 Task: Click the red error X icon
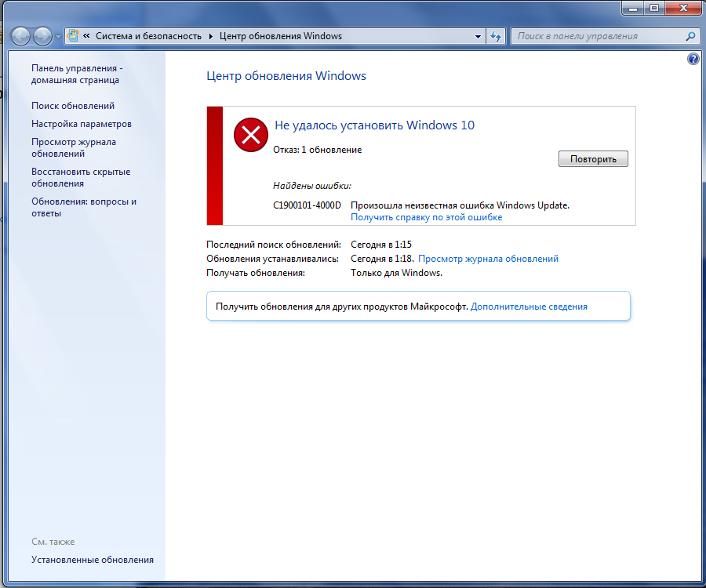(x=251, y=135)
